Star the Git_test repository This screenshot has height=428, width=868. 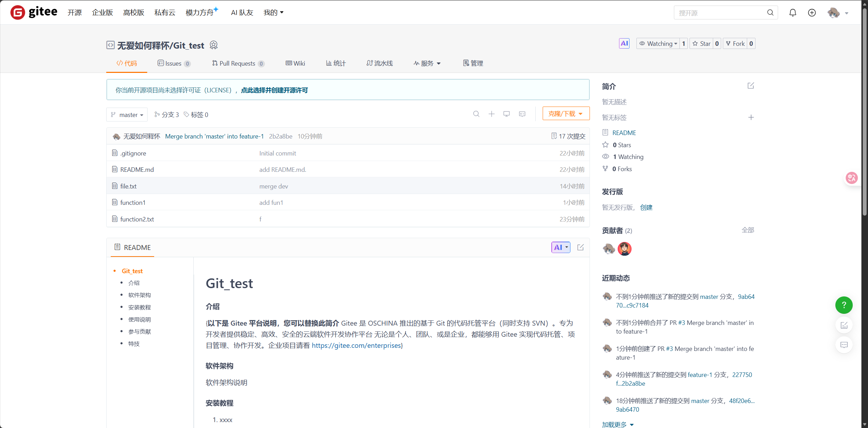click(x=702, y=43)
